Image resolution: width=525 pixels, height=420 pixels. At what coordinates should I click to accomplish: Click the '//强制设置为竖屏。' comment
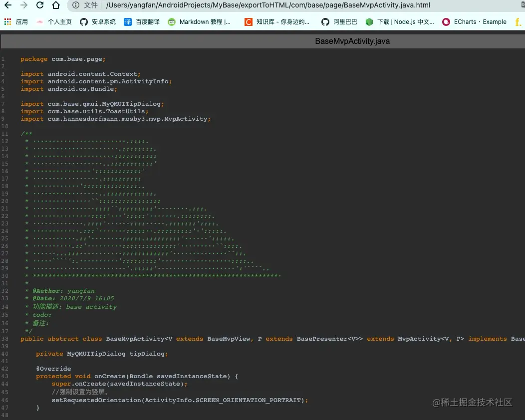[x=80, y=392]
